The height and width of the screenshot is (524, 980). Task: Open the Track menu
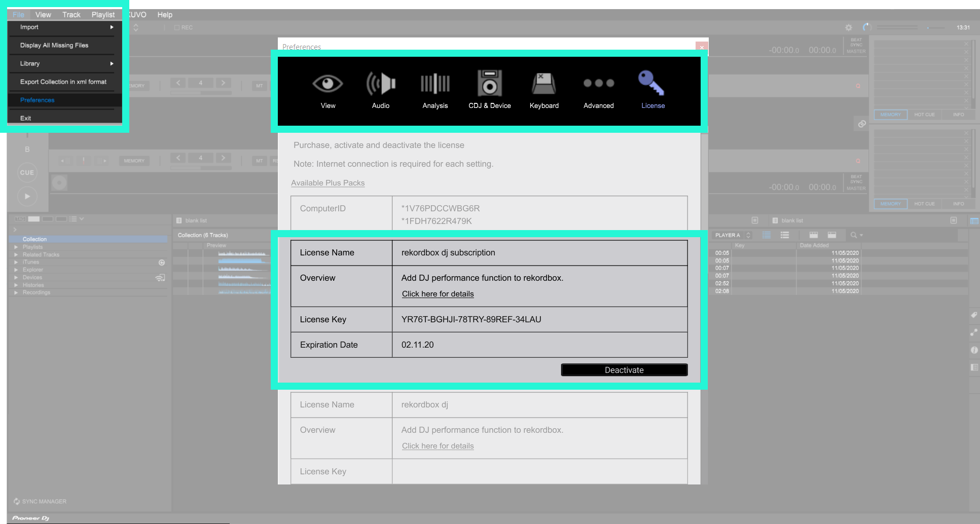[71, 15]
